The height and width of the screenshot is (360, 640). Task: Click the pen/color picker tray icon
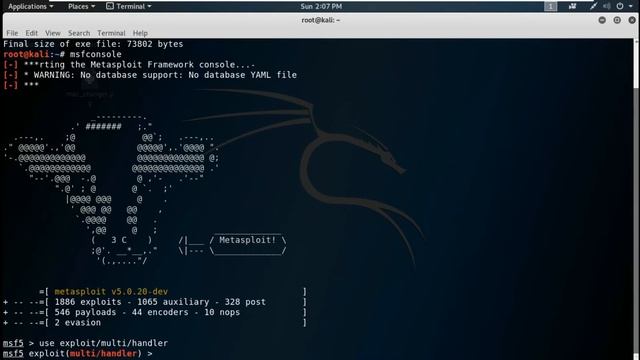click(593, 6)
